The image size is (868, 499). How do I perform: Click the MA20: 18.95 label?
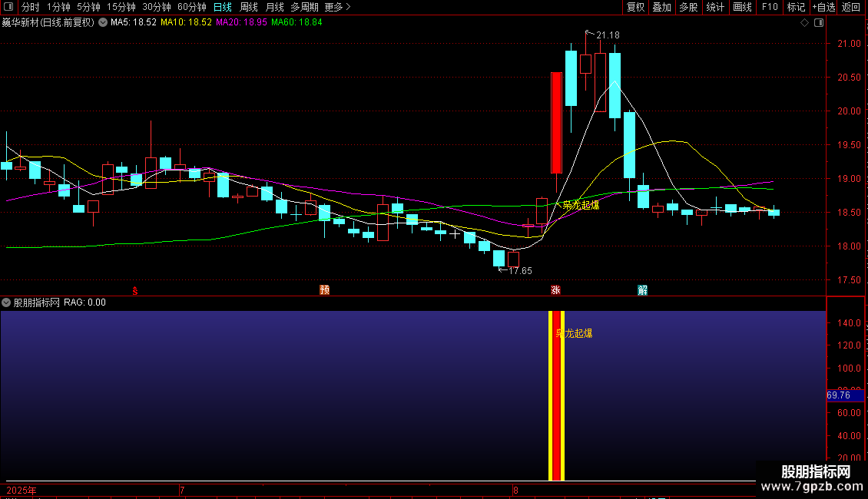pyautogui.click(x=241, y=22)
